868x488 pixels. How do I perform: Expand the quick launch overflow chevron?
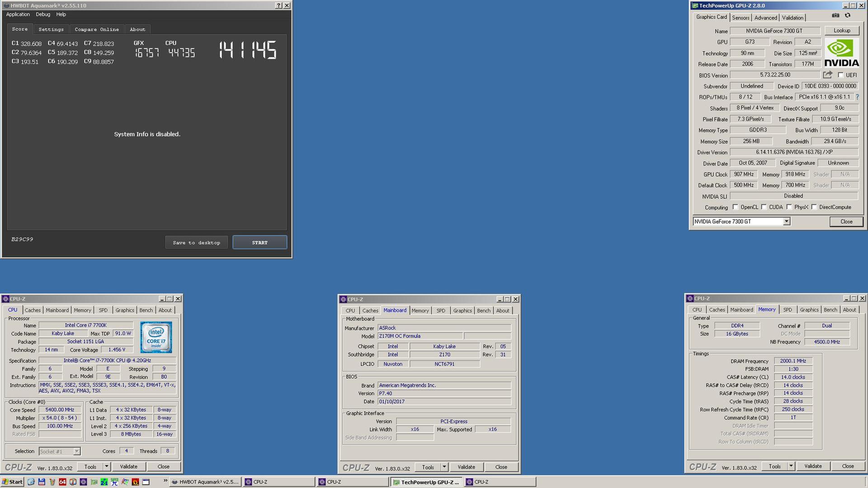(165, 480)
